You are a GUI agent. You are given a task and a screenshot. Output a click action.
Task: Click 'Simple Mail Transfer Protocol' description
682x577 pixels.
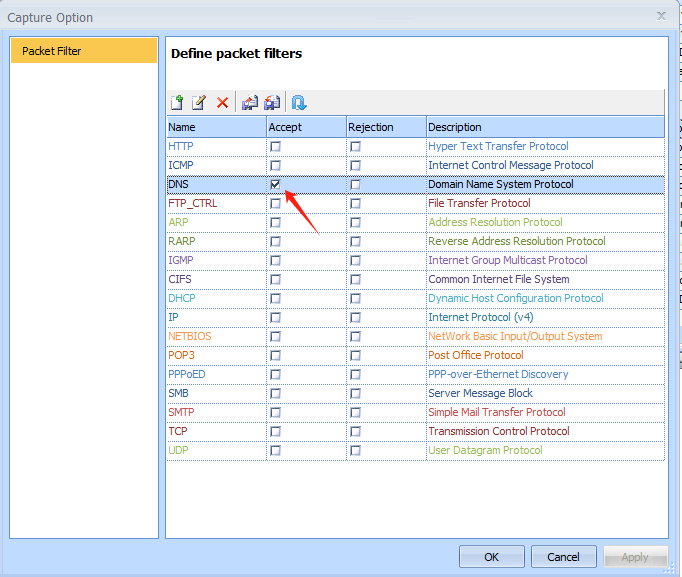(x=497, y=413)
